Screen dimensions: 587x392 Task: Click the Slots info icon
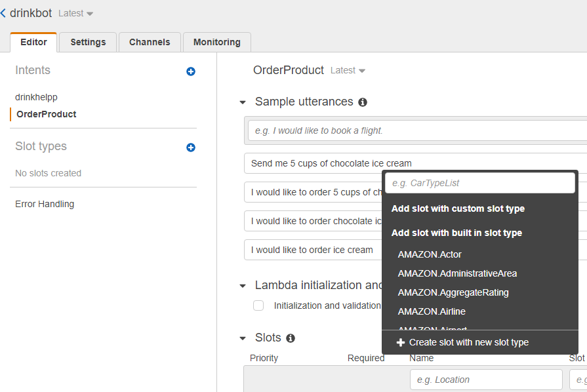[291, 338]
